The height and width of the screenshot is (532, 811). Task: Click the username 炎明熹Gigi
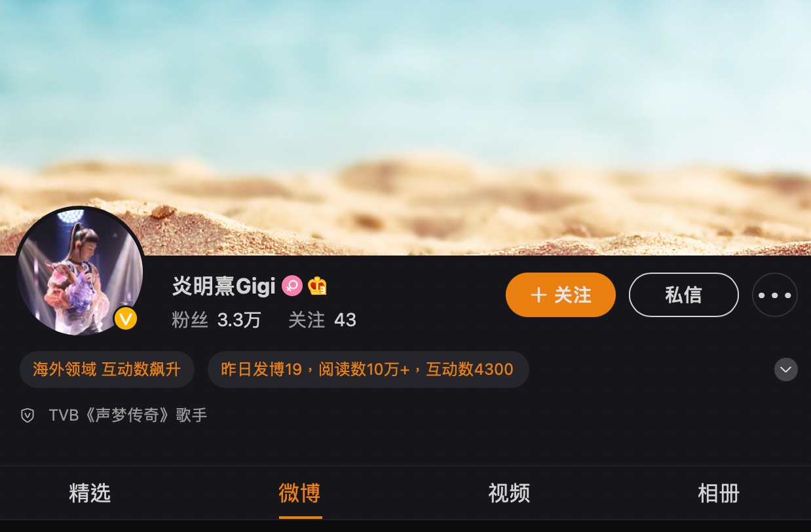tap(224, 286)
